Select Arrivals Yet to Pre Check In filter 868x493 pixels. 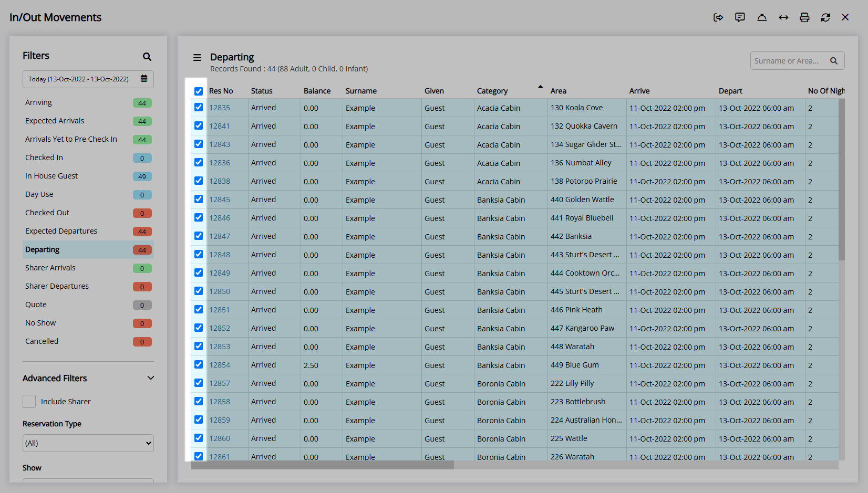pyautogui.click(x=88, y=139)
